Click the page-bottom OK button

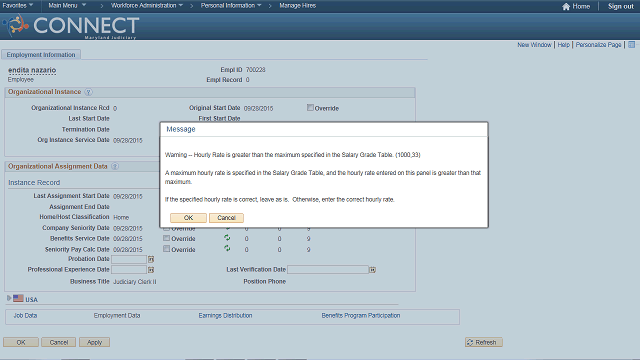coord(21,342)
